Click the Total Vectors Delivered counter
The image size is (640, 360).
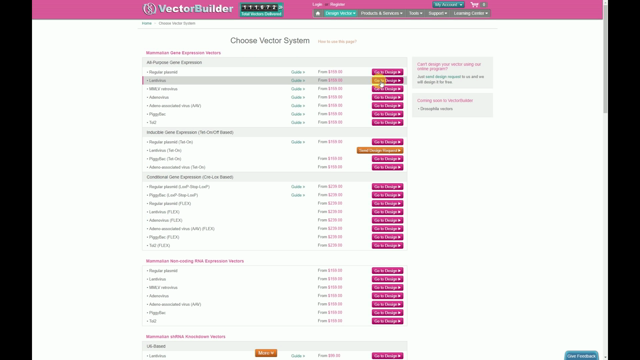coord(261,10)
